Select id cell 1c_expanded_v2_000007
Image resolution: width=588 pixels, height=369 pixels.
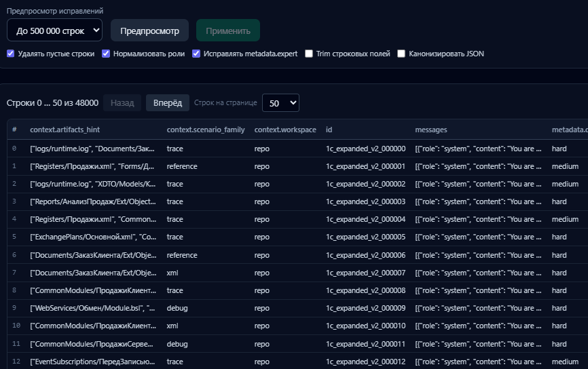click(x=365, y=273)
